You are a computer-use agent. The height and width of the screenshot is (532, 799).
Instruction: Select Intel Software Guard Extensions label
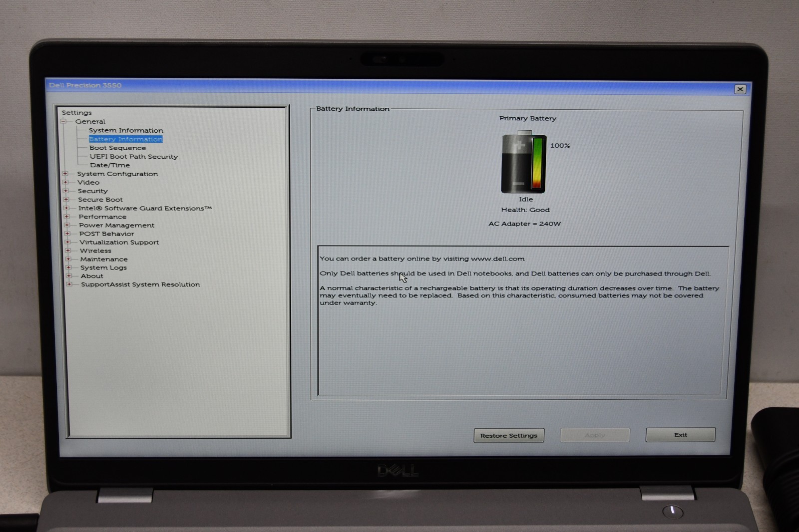point(145,208)
